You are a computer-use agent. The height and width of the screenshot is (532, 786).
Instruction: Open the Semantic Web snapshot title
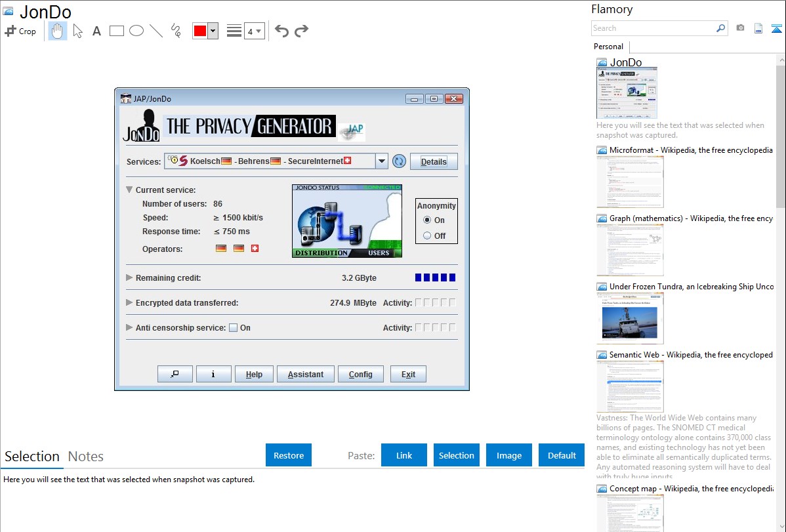(x=691, y=354)
